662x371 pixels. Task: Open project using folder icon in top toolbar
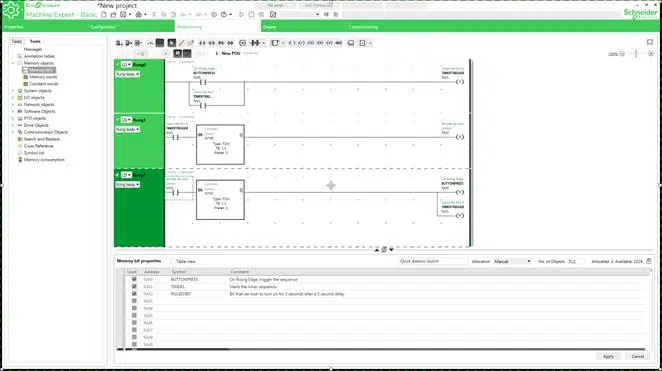113,14
